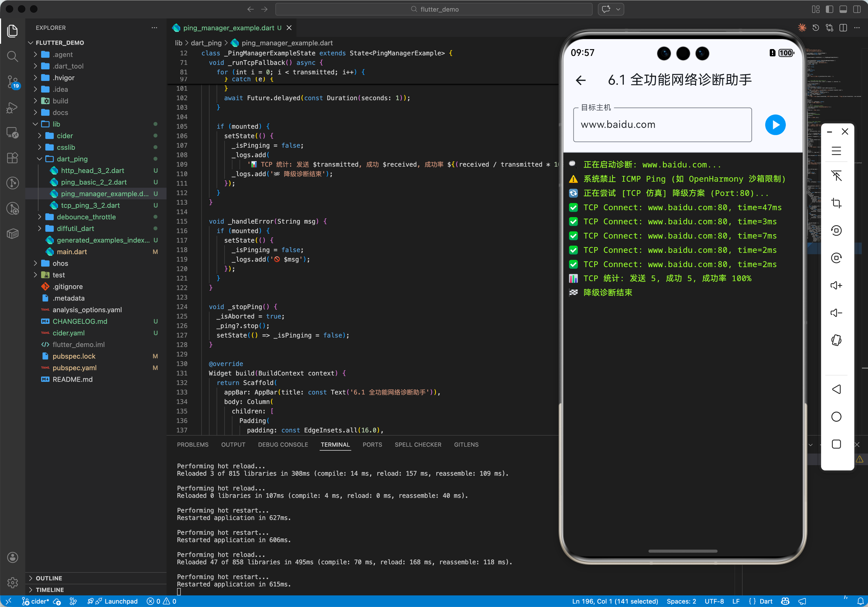Click emulator volume up icon
This screenshot has height=607, width=868.
tap(836, 286)
